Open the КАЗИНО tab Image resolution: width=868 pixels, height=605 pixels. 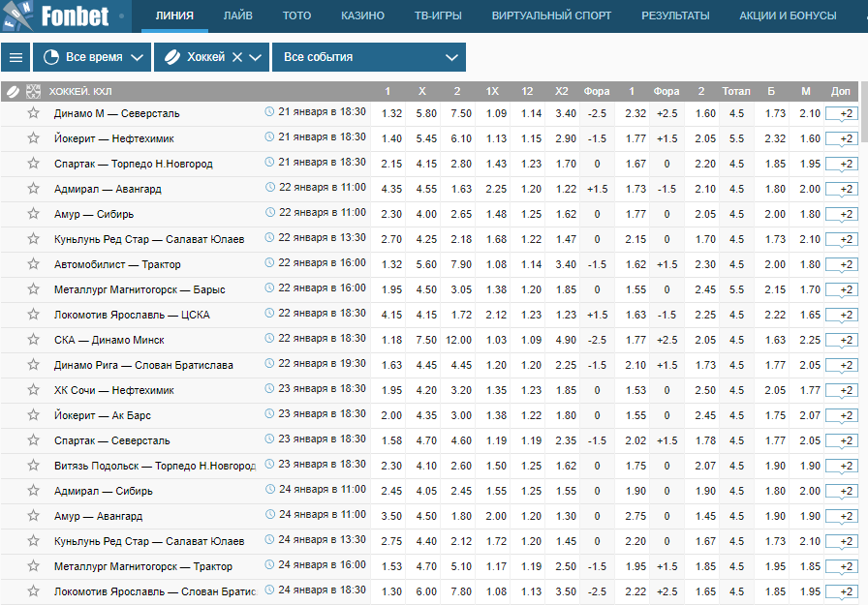pos(362,15)
